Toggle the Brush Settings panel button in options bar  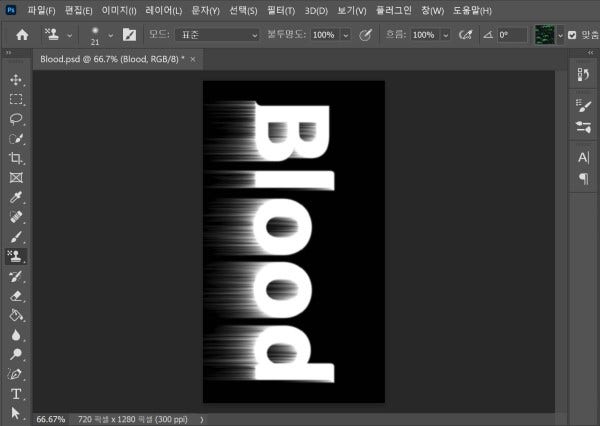coord(129,35)
